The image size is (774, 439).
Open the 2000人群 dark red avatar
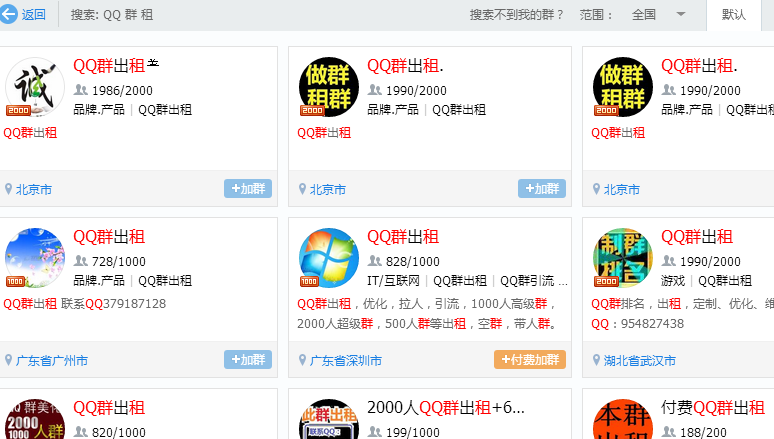[x=35, y=419]
